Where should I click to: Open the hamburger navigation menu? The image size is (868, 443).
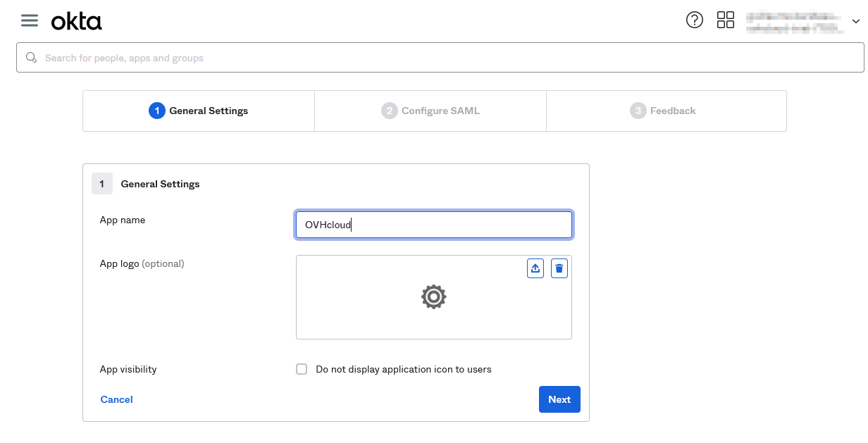[29, 20]
